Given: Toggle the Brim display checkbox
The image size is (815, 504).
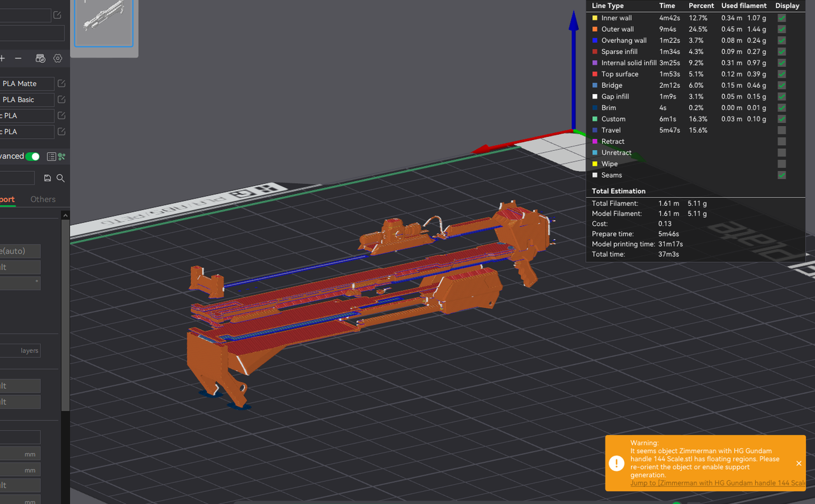Looking at the screenshot, I should pyautogui.click(x=782, y=108).
